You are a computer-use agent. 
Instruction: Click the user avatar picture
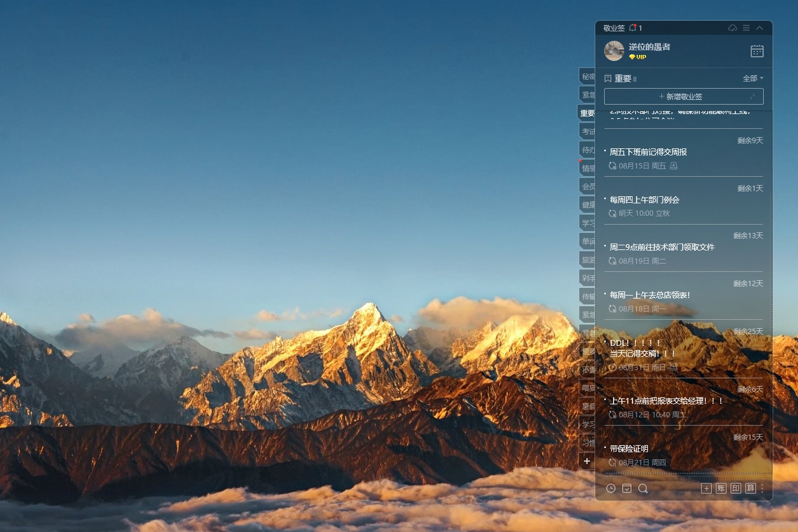pos(614,51)
